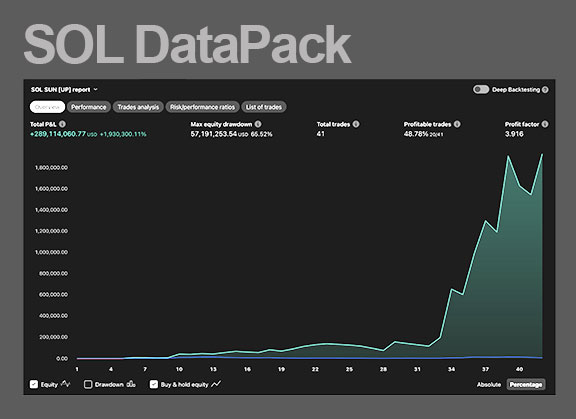Switch chart to Absolute values

click(489, 384)
